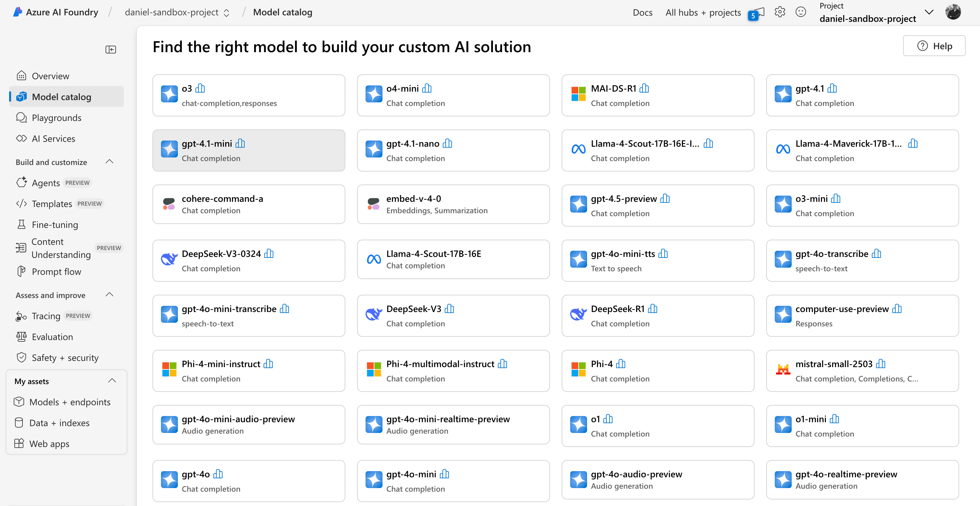The image size is (980, 506).
Task: Open Prompt flow
Action: tap(66, 272)
